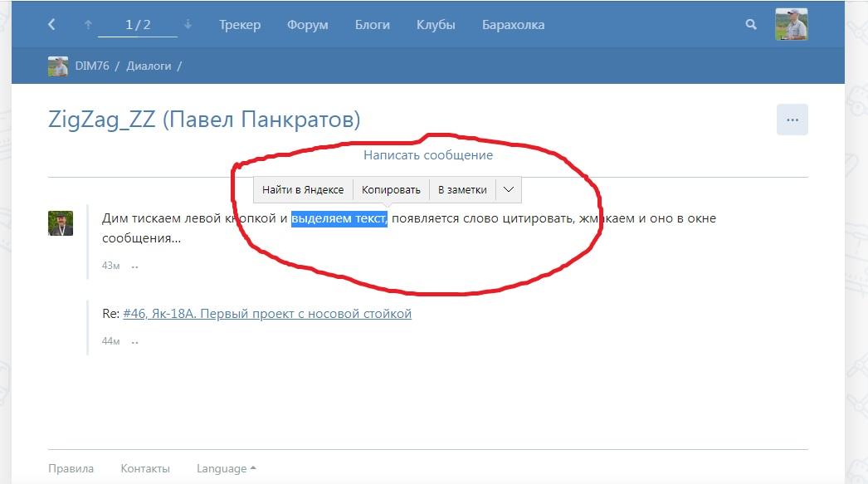Expand the selection popup chevron menu

click(509, 190)
